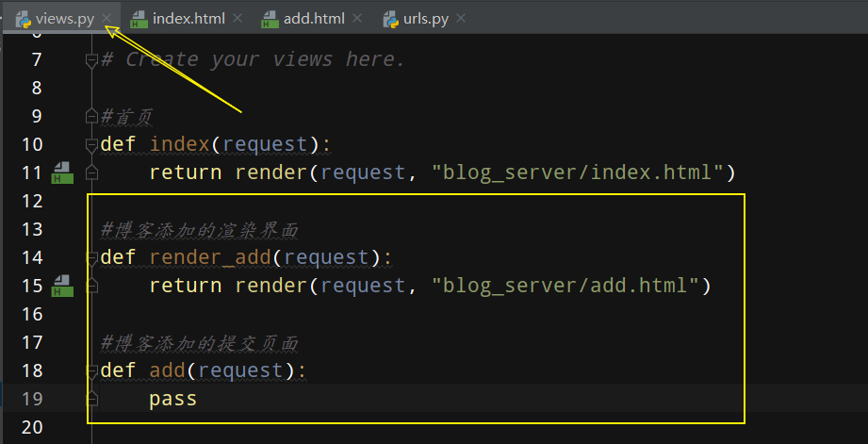Screen dimensions: 868x444
Task: Click the HTML file icon on add.html tab
Action: pos(270,20)
